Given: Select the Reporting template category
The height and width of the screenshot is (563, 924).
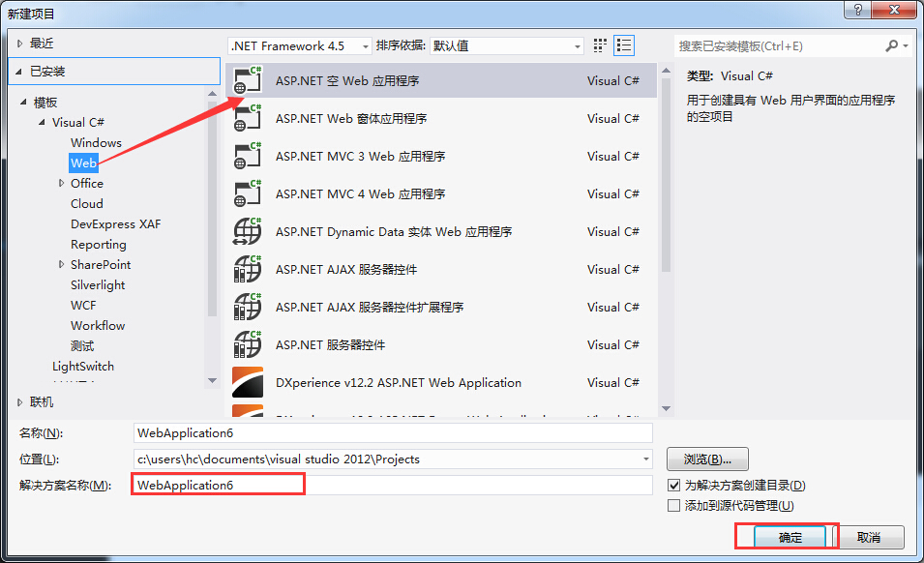Looking at the screenshot, I should (99, 245).
